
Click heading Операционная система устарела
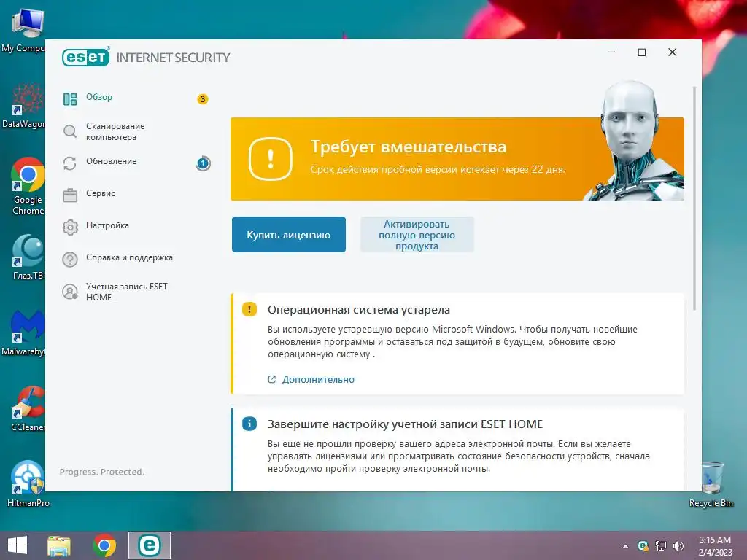(359, 309)
